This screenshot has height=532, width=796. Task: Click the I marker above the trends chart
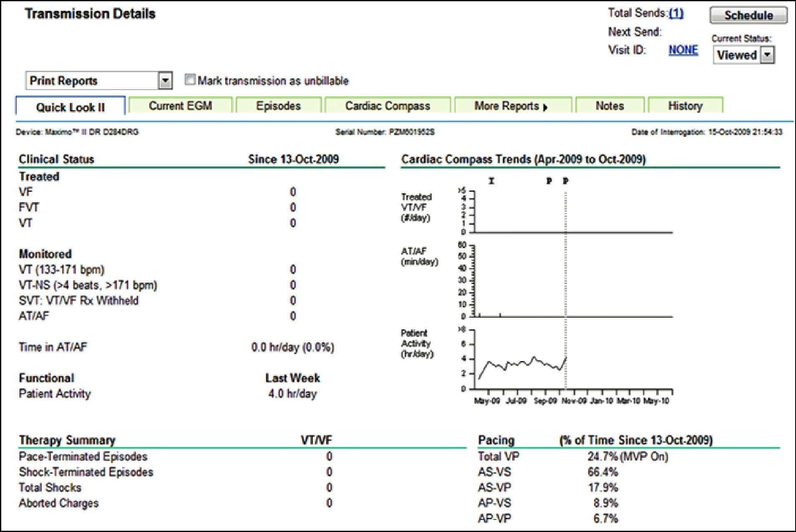click(x=491, y=181)
